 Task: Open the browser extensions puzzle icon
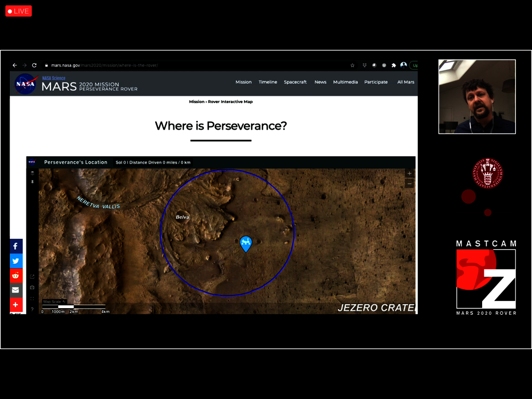pyautogui.click(x=393, y=65)
